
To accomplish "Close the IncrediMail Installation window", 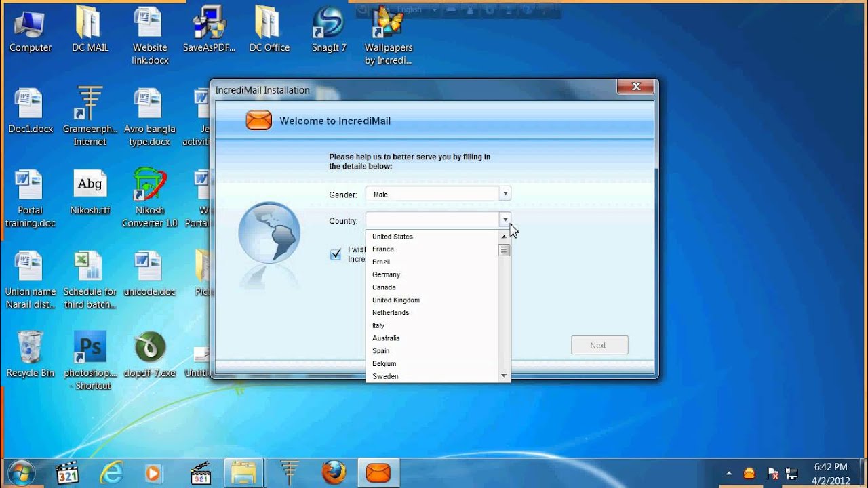I will (x=635, y=87).
